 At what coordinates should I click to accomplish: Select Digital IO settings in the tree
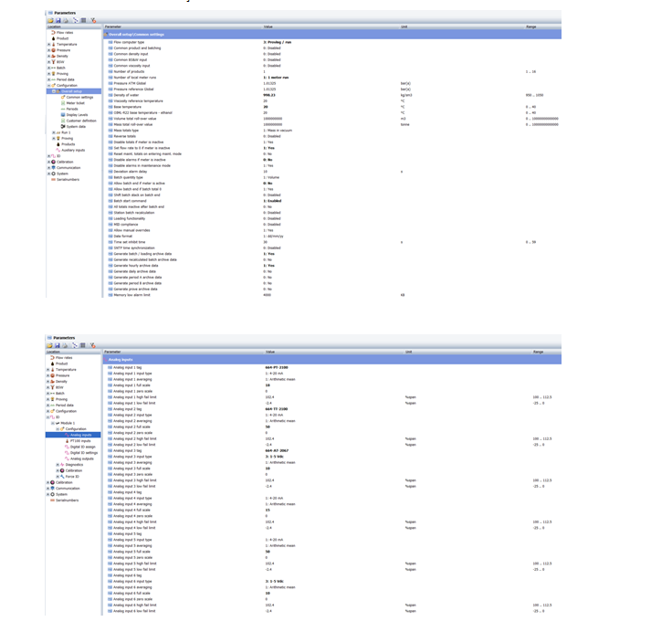click(84, 453)
